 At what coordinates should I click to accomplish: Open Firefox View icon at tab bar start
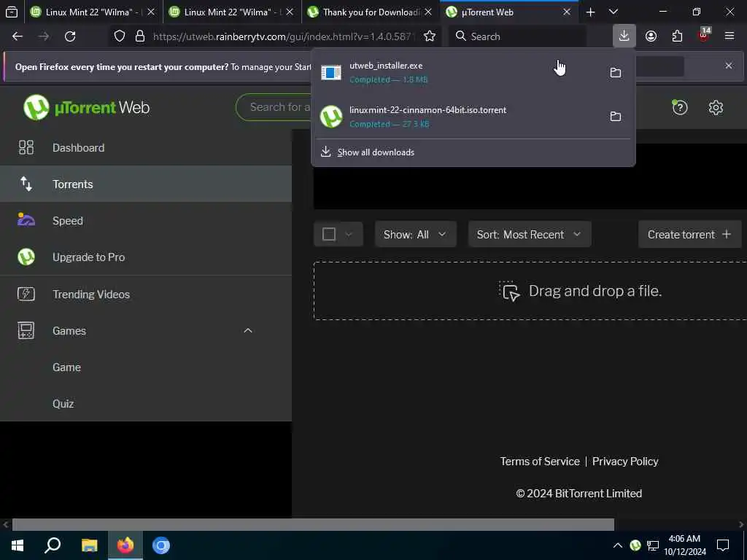click(12, 12)
